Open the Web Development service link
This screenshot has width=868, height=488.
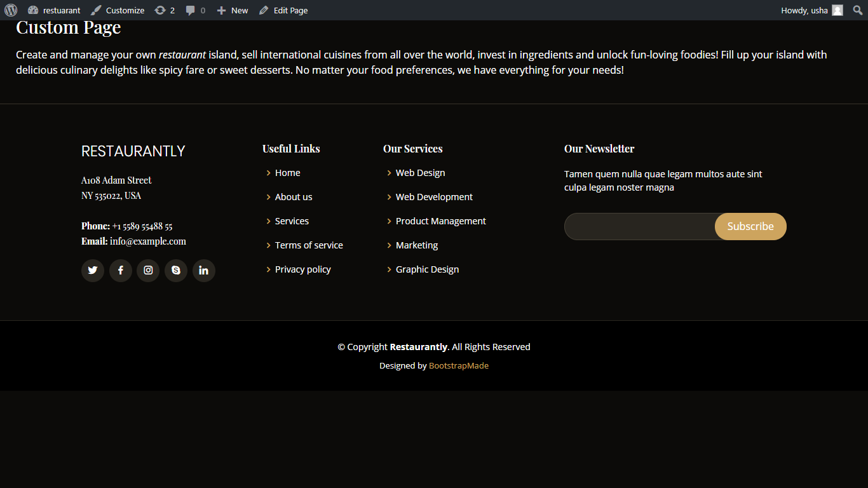(435, 197)
